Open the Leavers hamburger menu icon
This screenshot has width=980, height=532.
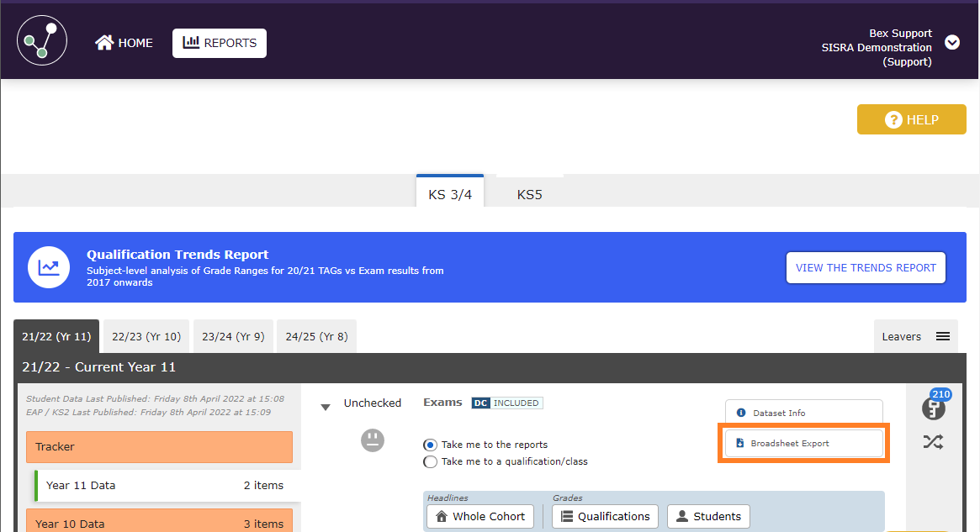coord(943,336)
